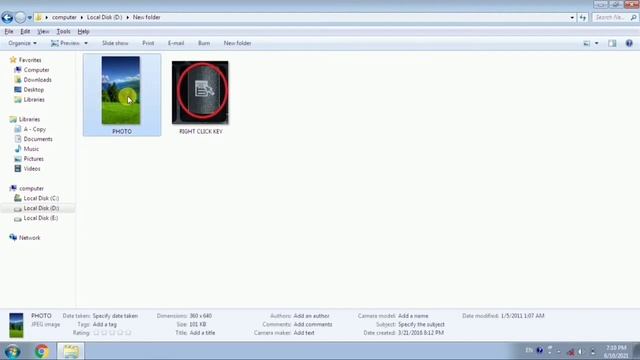
Task: Click 'Add a tag' field
Action: tap(105, 324)
